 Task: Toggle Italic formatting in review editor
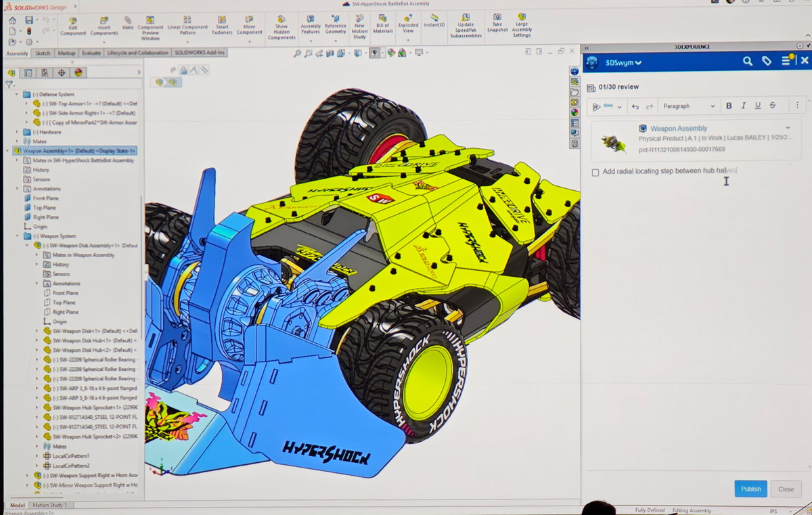744,106
